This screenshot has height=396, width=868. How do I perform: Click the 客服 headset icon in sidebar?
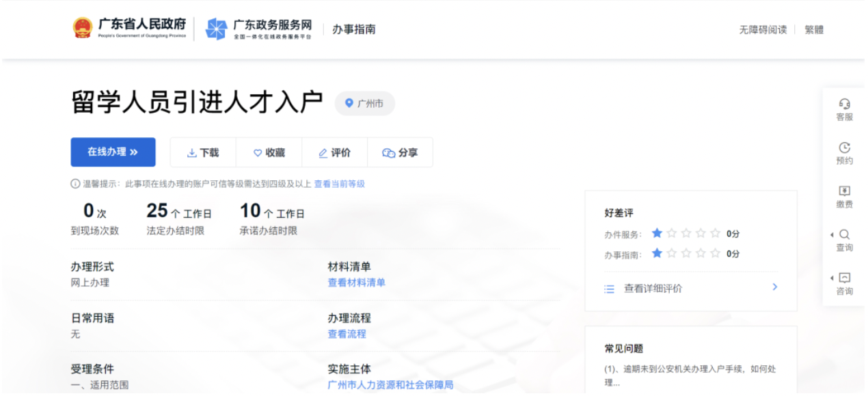click(x=844, y=104)
